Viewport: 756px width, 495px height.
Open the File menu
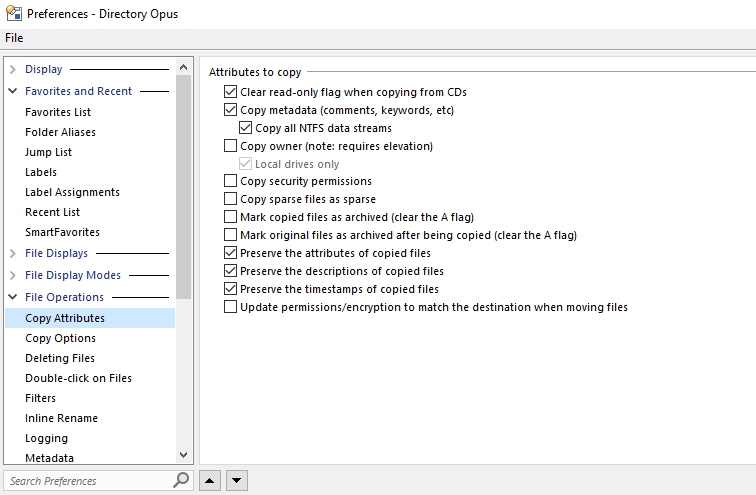tap(14, 38)
